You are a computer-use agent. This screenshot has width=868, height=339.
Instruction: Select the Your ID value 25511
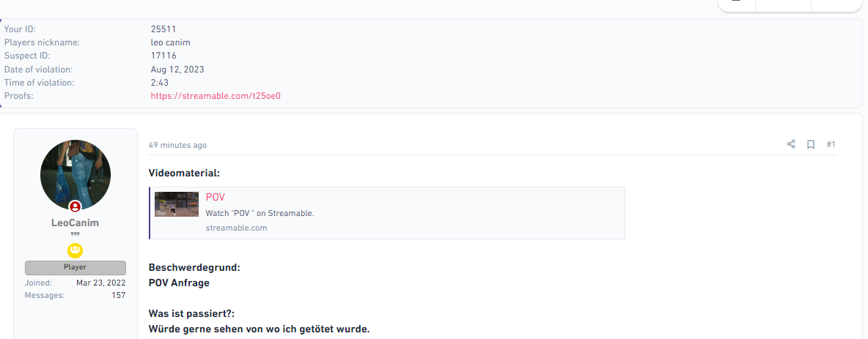click(163, 29)
